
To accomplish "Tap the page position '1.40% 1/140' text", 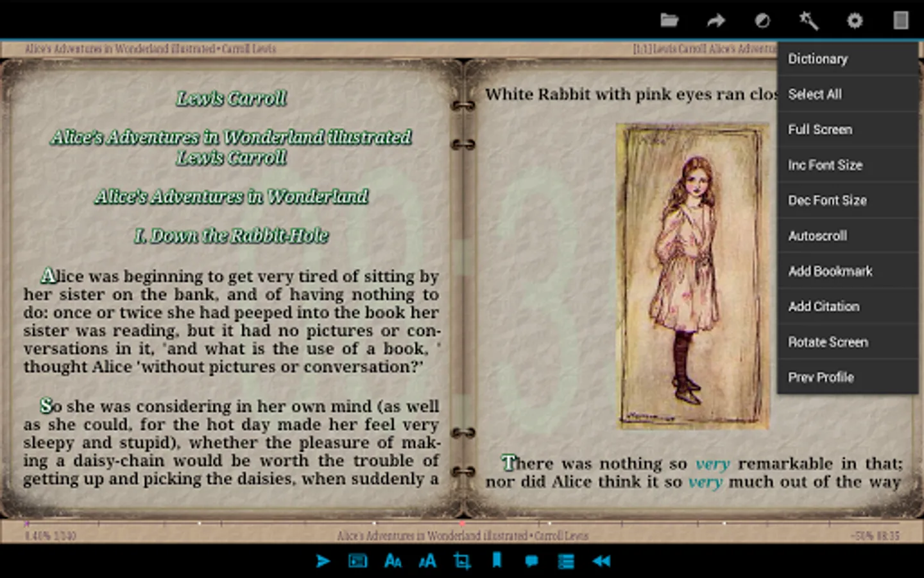I will click(x=50, y=536).
